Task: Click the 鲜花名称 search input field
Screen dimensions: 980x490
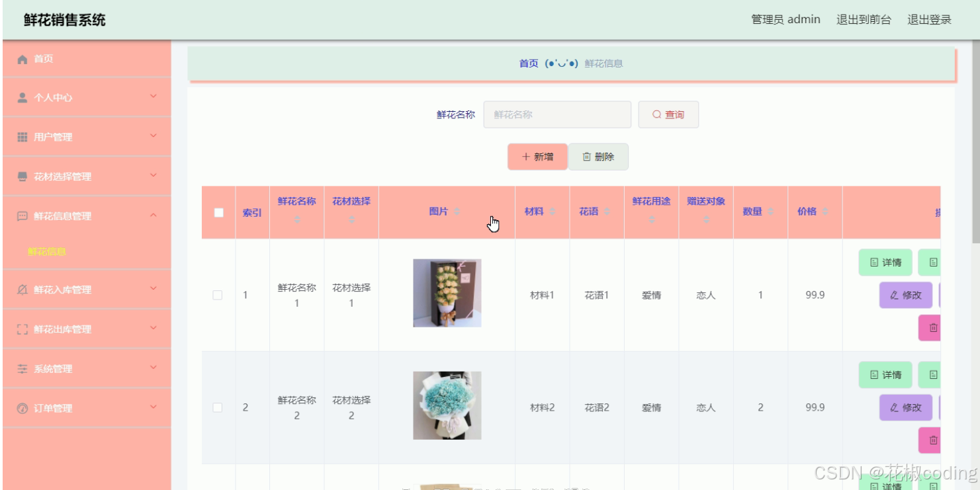Action: pyautogui.click(x=557, y=114)
